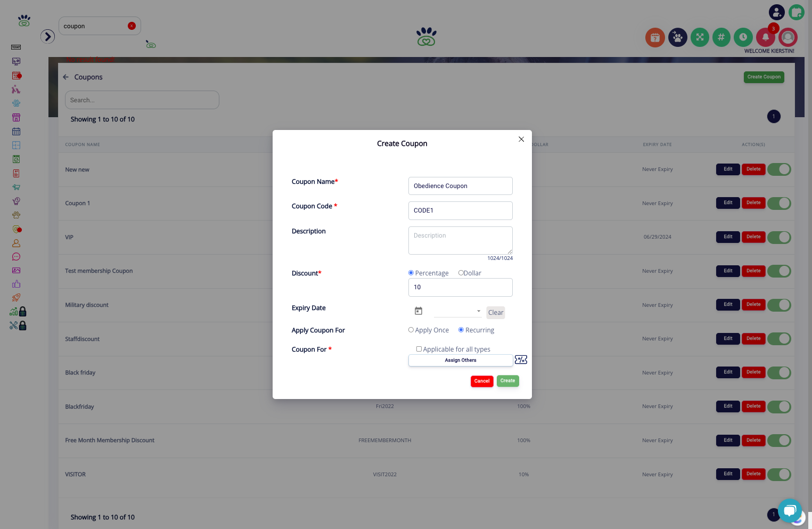Expand the sidebar with chevron arrow
This screenshot has height=529, width=812.
pyautogui.click(x=48, y=36)
